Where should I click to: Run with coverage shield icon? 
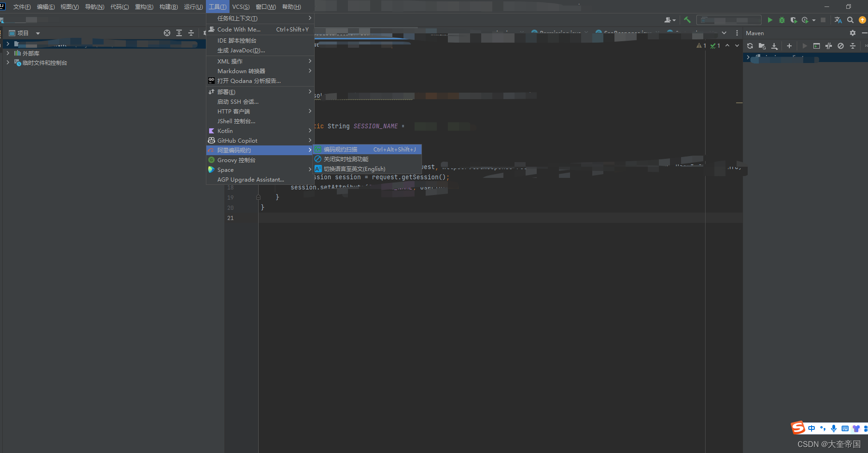[x=794, y=20]
